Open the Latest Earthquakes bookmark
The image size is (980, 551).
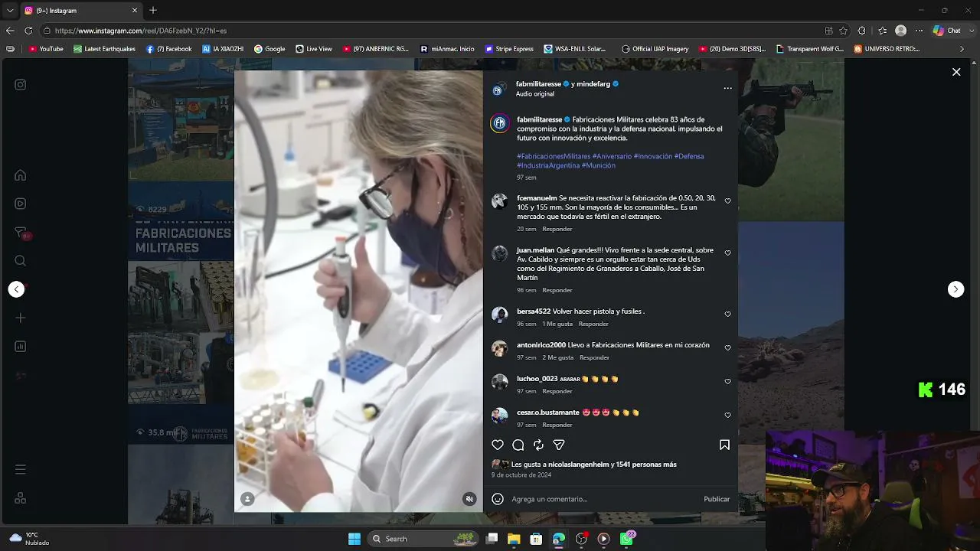[104, 49]
